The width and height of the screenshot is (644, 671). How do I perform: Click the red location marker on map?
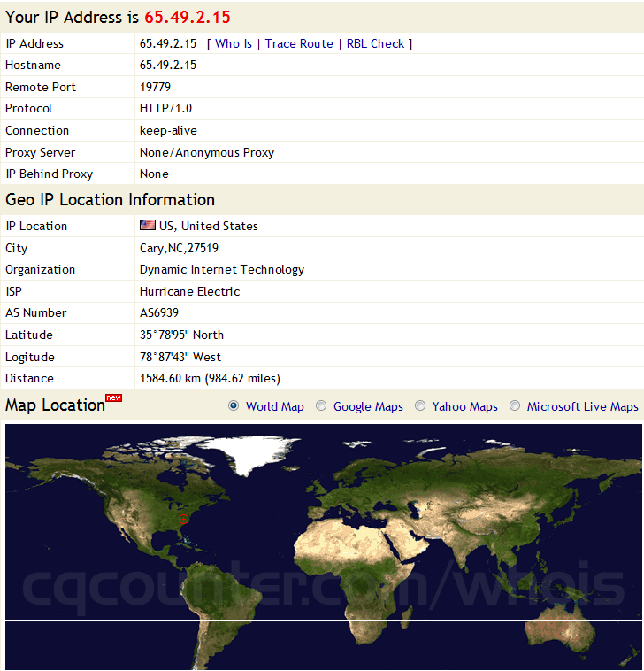(x=183, y=519)
